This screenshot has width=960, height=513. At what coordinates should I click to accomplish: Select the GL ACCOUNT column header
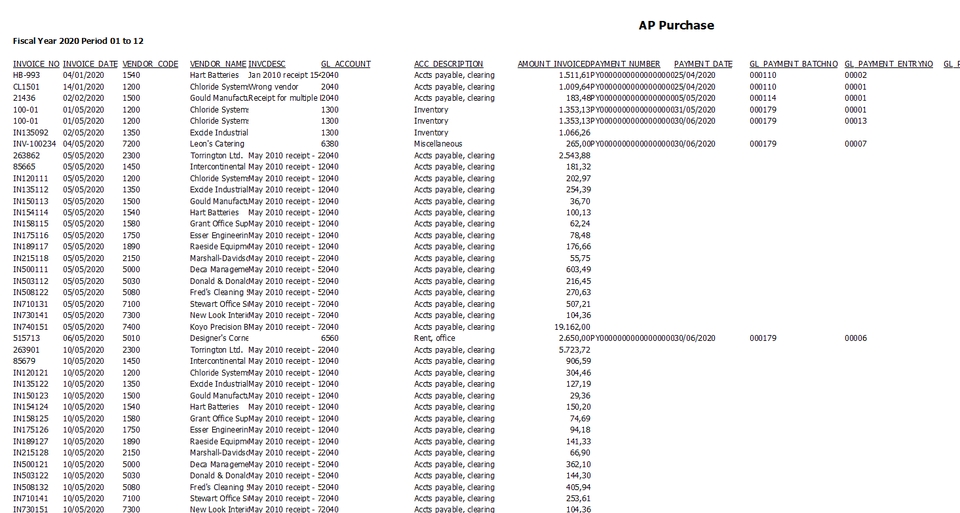click(346, 64)
